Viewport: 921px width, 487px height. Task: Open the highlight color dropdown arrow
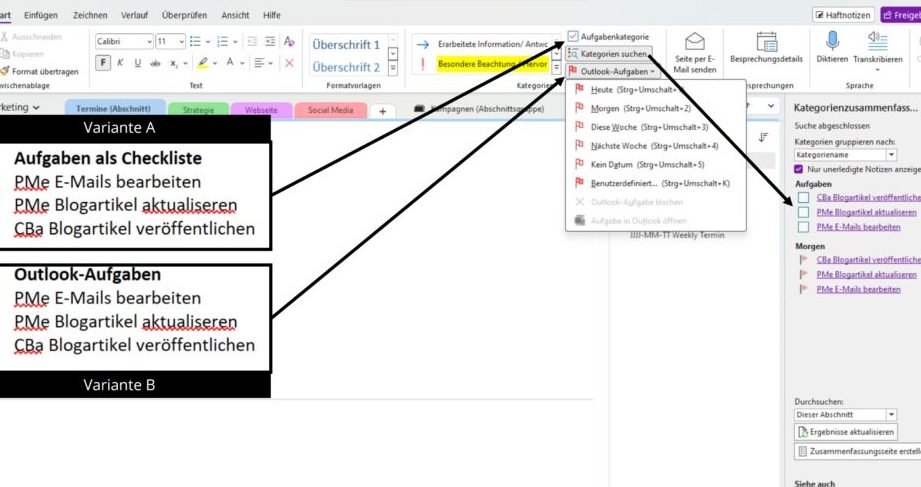tap(215, 63)
